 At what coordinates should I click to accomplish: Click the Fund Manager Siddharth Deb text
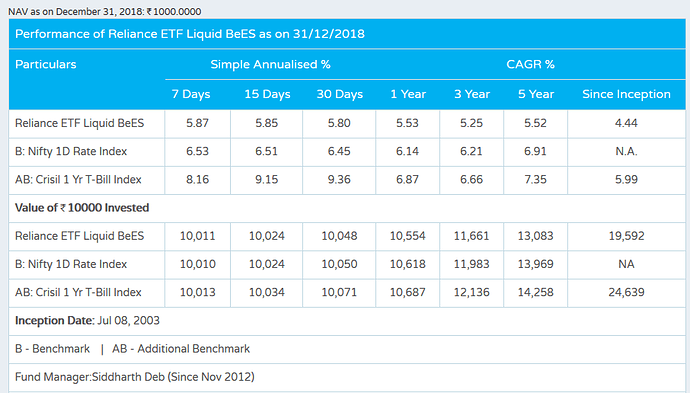(x=135, y=377)
